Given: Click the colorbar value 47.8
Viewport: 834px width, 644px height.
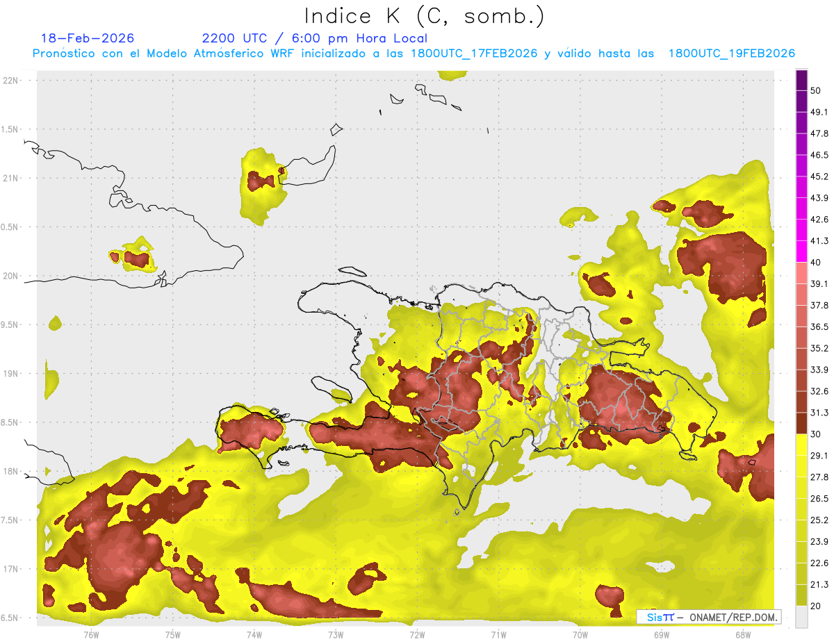Looking at the screenshot, I should (x=819, y=133).
